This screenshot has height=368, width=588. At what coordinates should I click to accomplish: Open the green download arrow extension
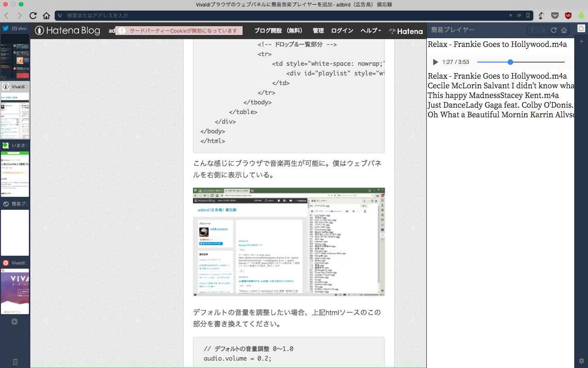(581, 16)
